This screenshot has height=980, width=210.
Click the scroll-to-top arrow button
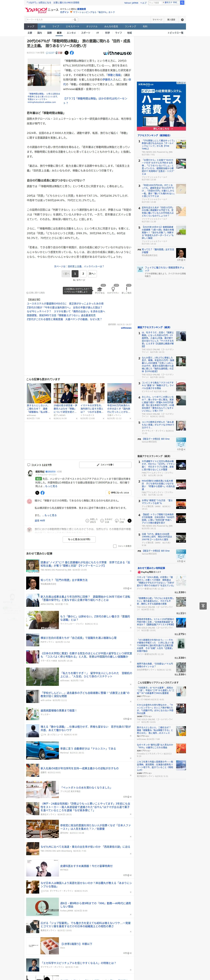point(203,606)
